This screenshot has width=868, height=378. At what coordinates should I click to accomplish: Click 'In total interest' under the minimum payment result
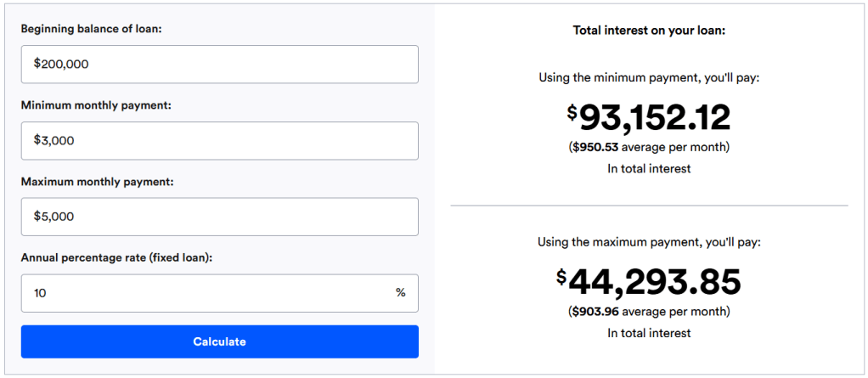[x=649, y=169]
